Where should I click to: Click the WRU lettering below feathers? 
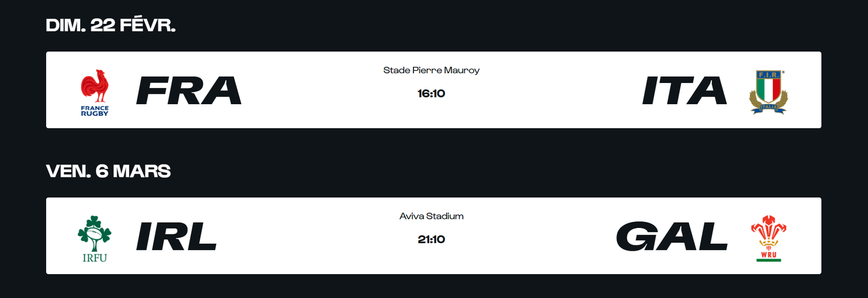[768, 255]
